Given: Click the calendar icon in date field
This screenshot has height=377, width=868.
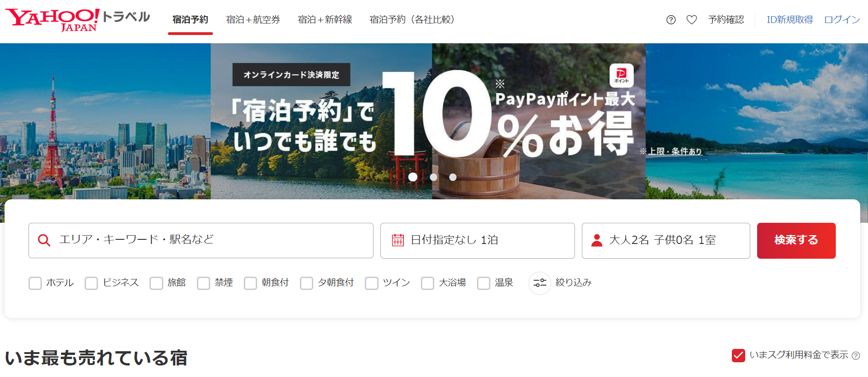Looking at the screenshot, I should click(397, 240).
